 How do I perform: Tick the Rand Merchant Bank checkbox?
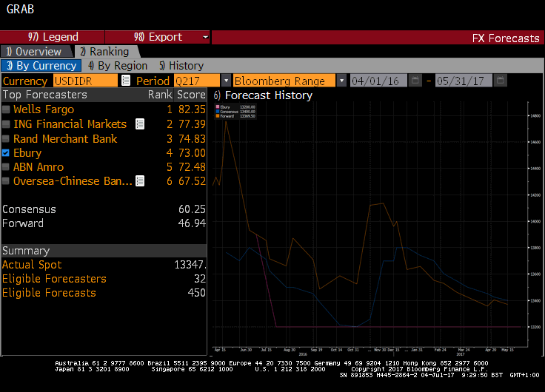(6, 138)
